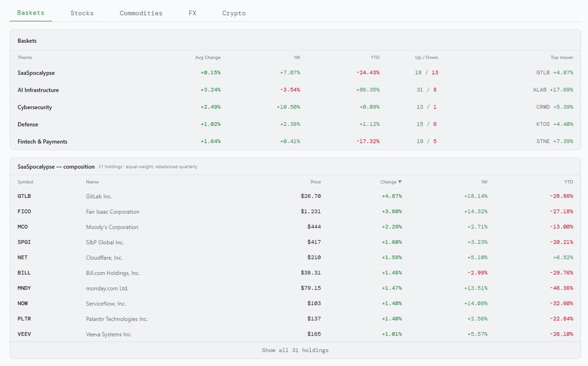Click Veeva Systems Inc. name
Viewport: 588px width, 366px height.
109,335
